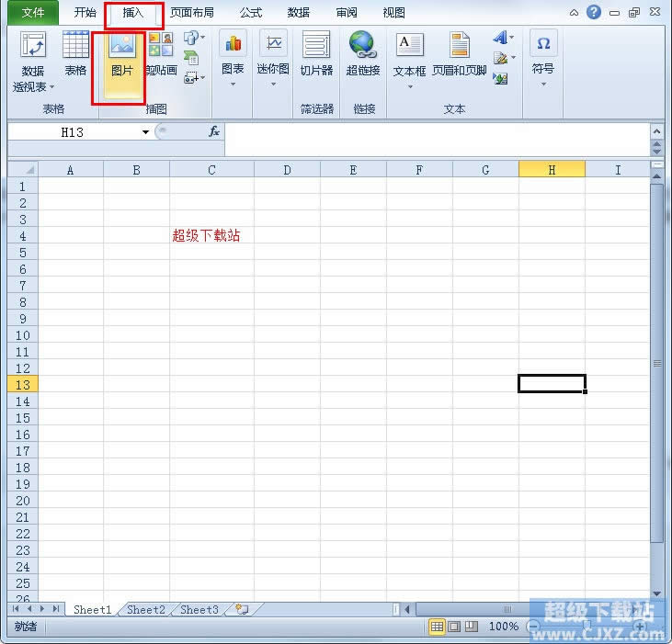Screen dimensions: 672x644
Task: Switch to Normal view button
Action: point(437,627)
